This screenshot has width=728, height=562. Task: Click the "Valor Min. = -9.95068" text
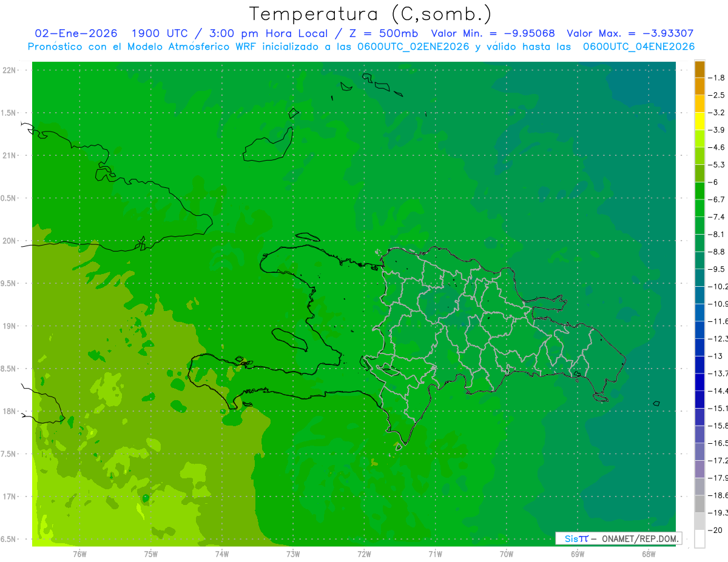point(493,33)
